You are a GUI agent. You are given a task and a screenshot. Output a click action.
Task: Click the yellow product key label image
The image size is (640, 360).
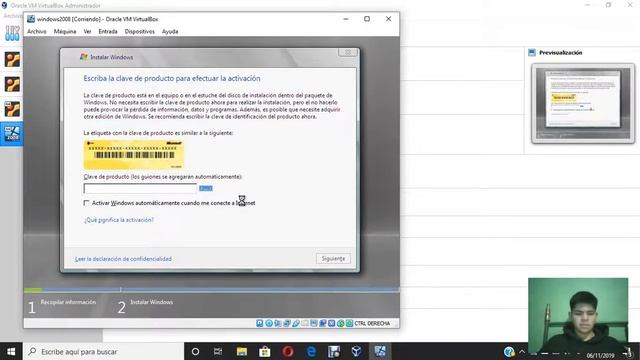click(x=133, y=154)
